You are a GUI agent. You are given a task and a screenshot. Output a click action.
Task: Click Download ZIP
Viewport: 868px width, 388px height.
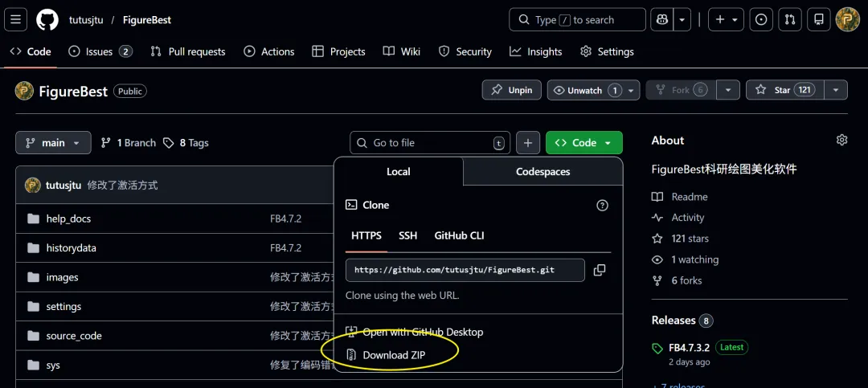[386, 355]
